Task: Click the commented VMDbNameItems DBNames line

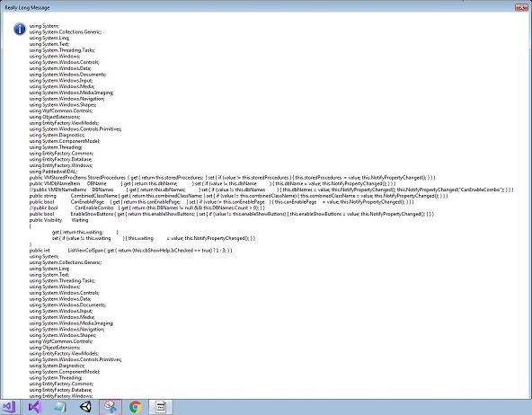Action: tap(271, 190)
